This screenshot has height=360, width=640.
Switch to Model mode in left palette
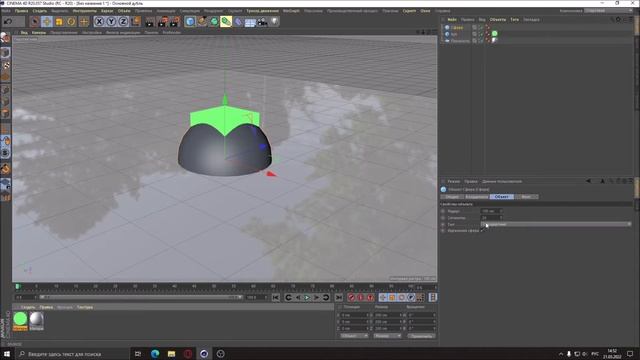[x=5, y=53]
